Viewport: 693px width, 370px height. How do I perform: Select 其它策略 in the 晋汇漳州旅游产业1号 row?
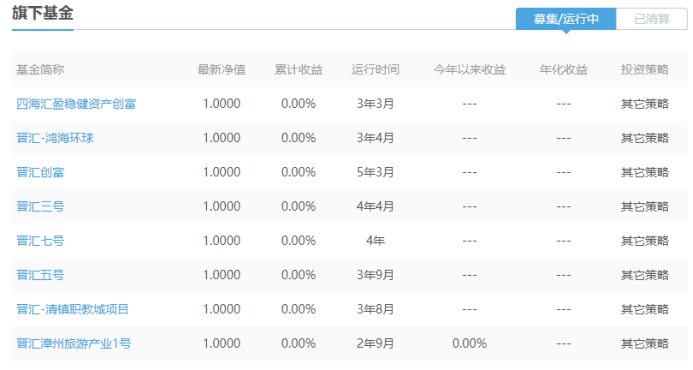pyautogui.click(x=645, y=343)
